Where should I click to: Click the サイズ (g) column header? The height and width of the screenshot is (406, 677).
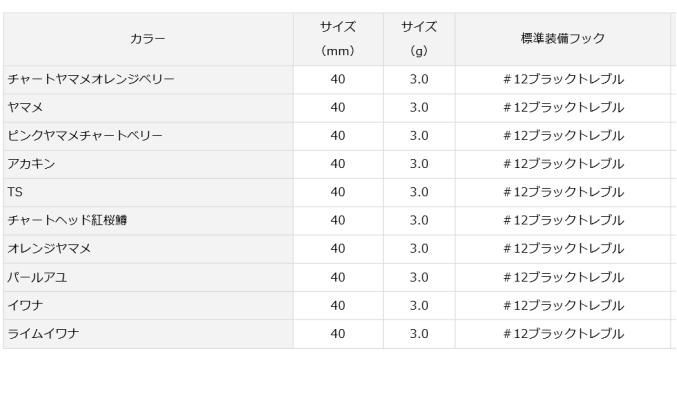pyautogui.click(x=418, y=39)
